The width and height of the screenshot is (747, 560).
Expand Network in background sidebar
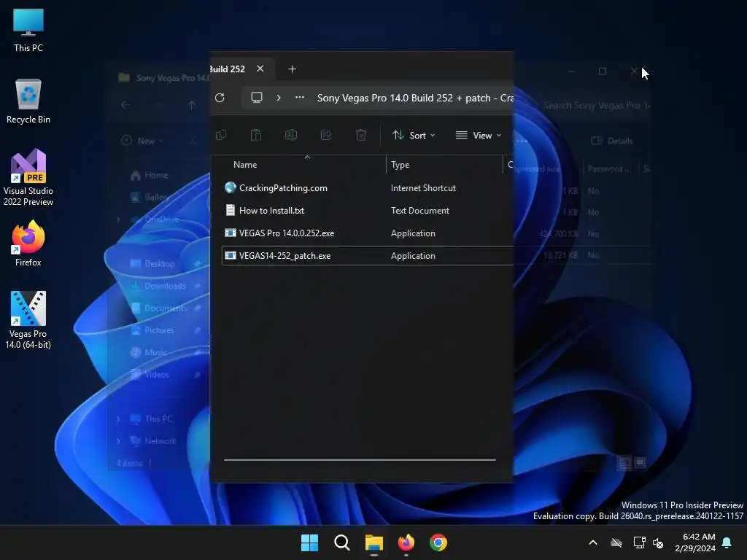pos(118,441)
